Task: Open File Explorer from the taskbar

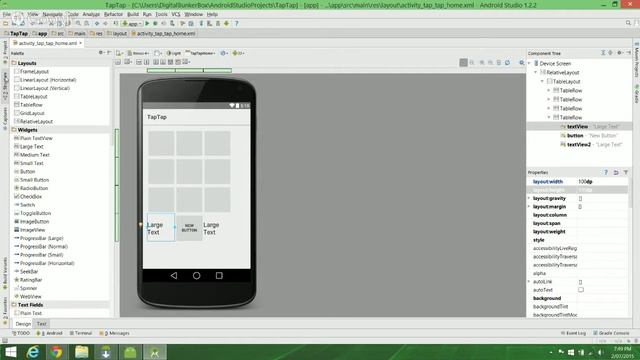Action: [82, 352]
